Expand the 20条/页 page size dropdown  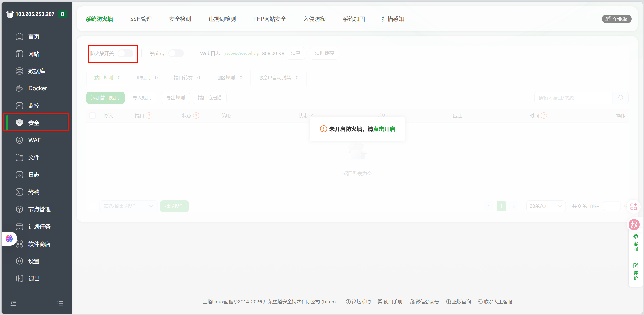pos(545,206)
